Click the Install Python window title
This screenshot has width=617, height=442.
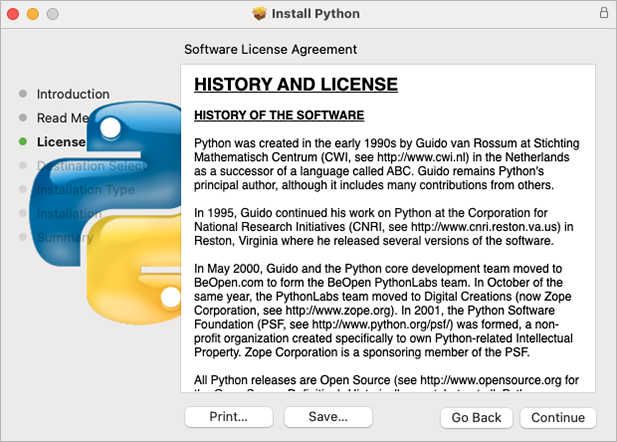click(318, 14)
